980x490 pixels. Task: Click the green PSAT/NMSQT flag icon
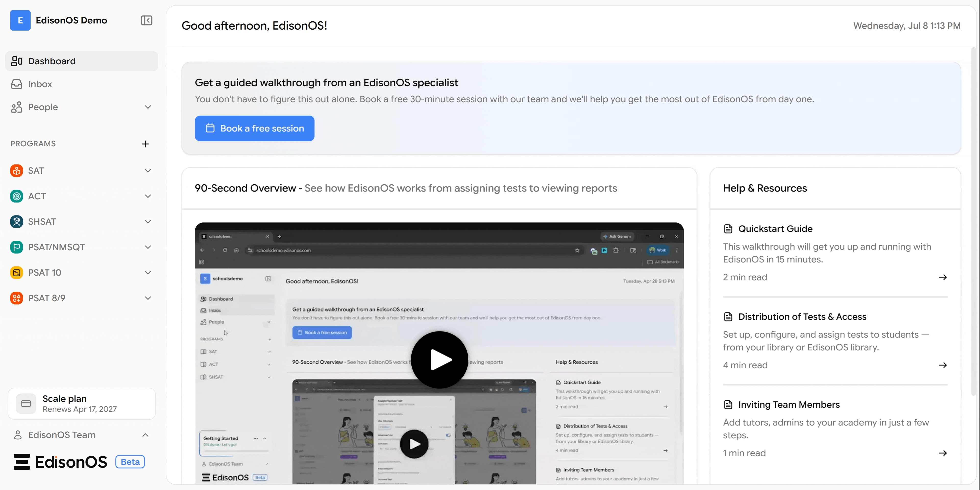pos(16,247)
